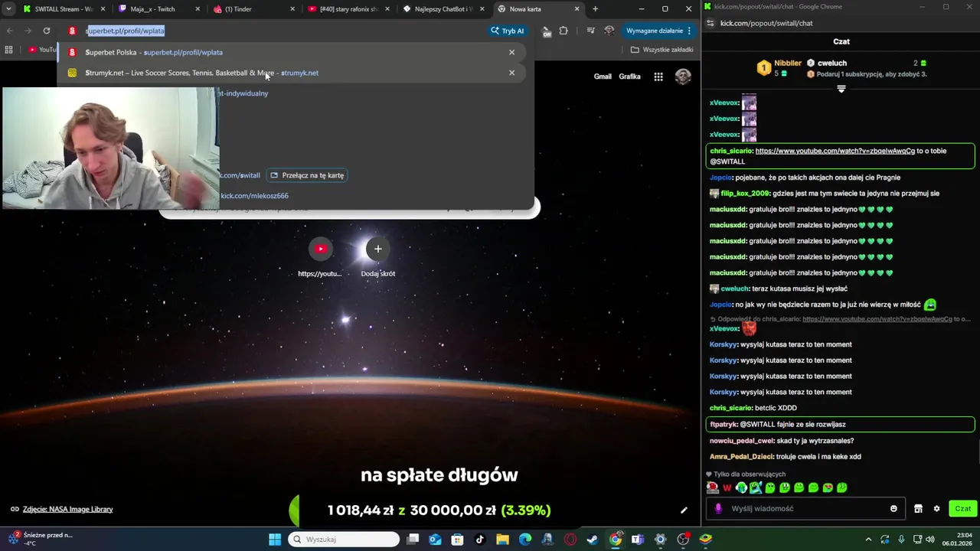980x551 pixels.
Task: Open chat settings gear
Action: pyautogui.click(x=936, y=508)
